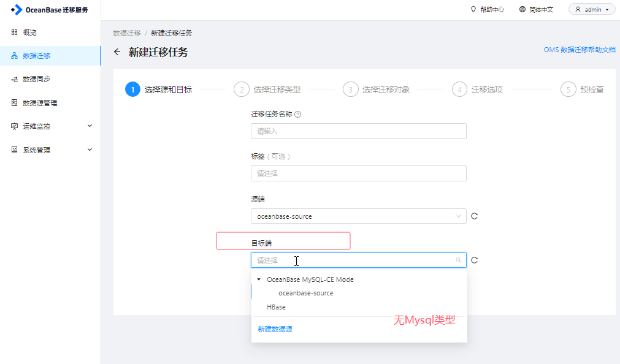Click step 3 circle 选择迁移对象

[x=350, y=89]
